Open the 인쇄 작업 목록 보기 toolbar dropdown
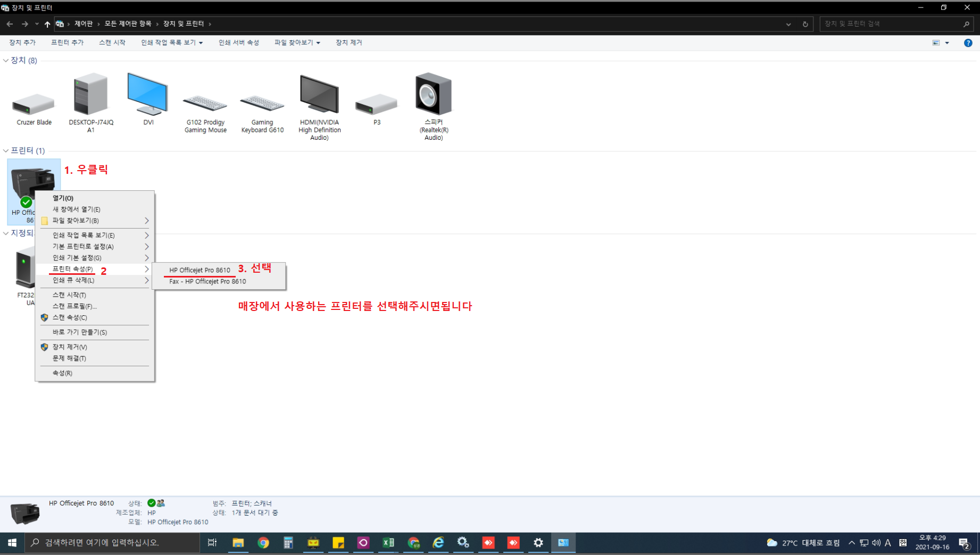This screenshot has height=555, width=980. pos(171,43)
